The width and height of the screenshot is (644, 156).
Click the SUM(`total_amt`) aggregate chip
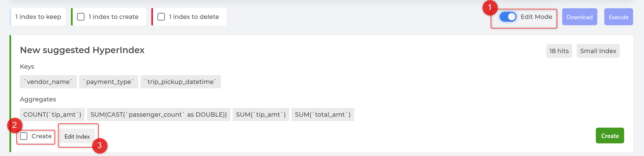point(322,115)
